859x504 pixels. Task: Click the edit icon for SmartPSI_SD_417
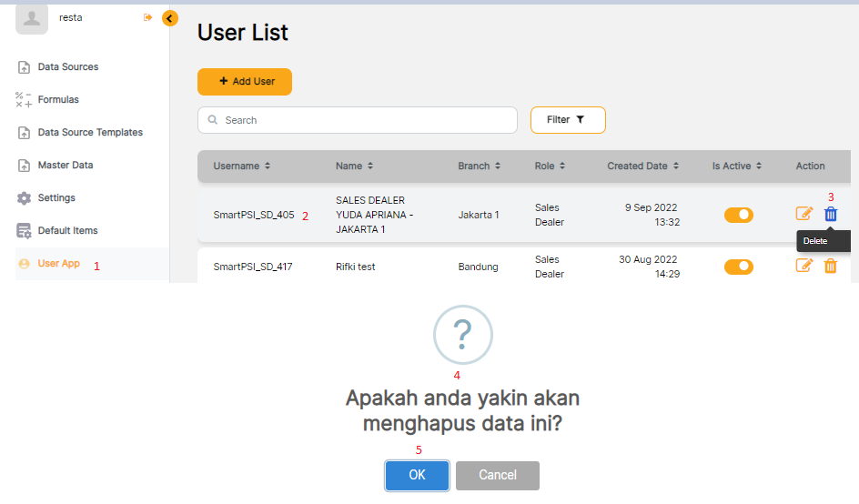804,266
